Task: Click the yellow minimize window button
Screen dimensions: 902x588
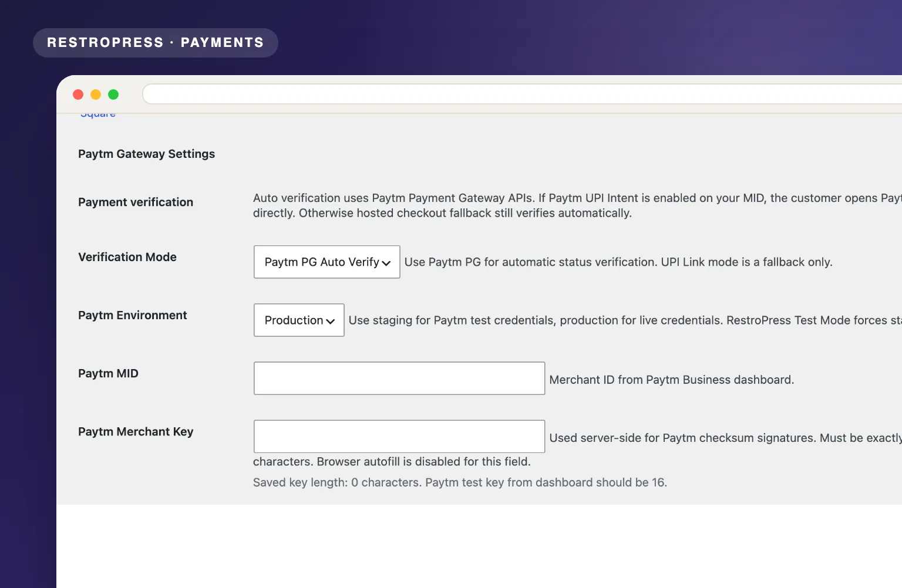Action: coord(96,94)
